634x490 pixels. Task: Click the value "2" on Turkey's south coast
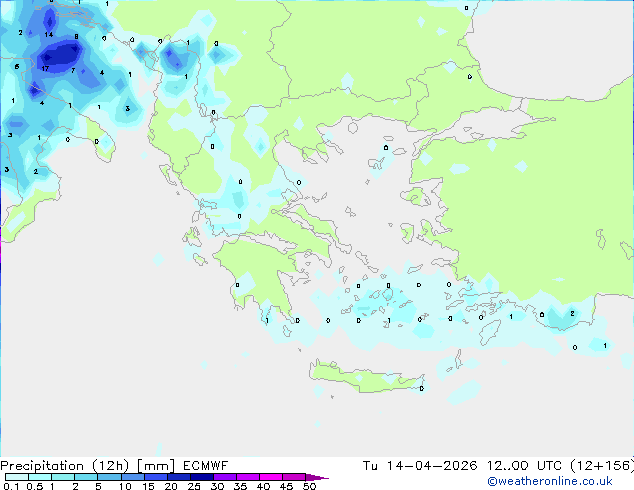pos(572,313)
